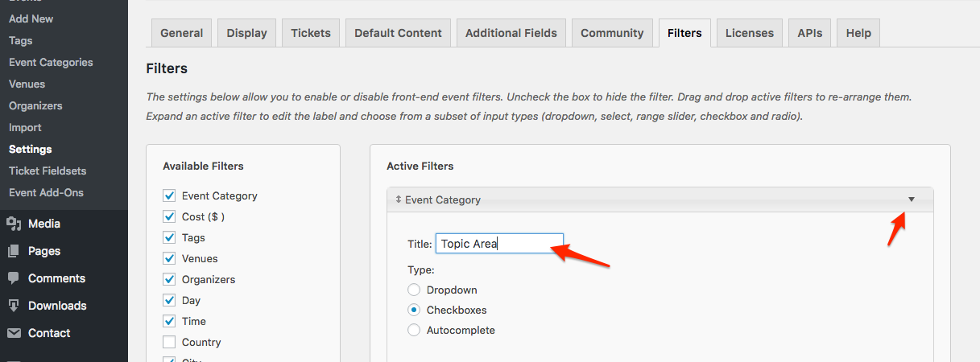Image resolution: width=980 pixels, height=362 pixels.
Task: Open the Media menu icon
Action: click(x=14, y=224)
